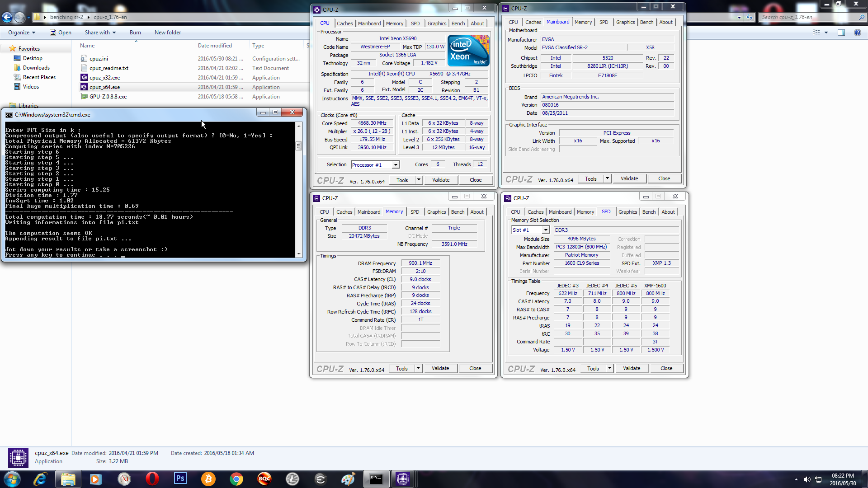Open the BQC taskbar icon
This screenshot has width=868, height=488.
tap(264, 479)
